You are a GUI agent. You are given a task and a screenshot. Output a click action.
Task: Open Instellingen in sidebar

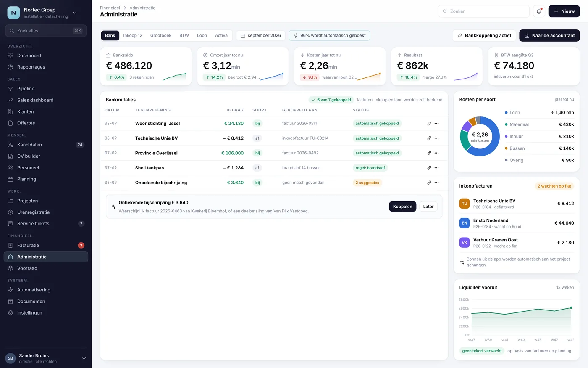(46, 313)
